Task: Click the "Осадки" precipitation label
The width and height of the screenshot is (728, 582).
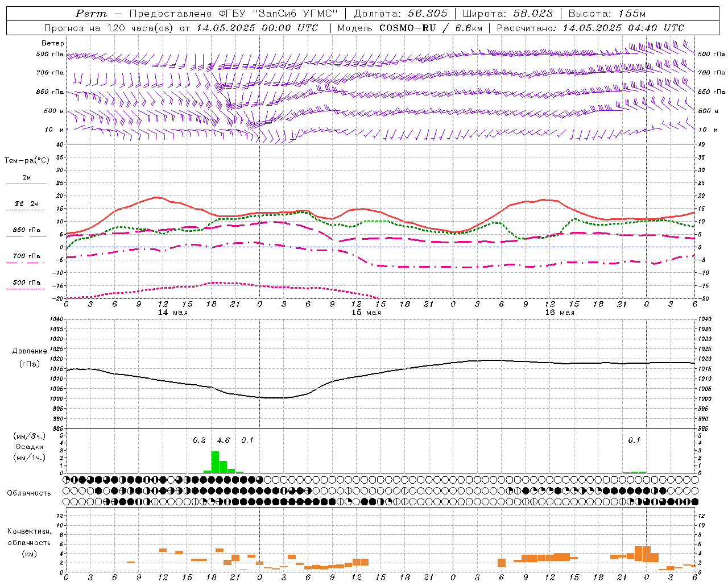Action: pyautogui.click(x=29, y=447)
